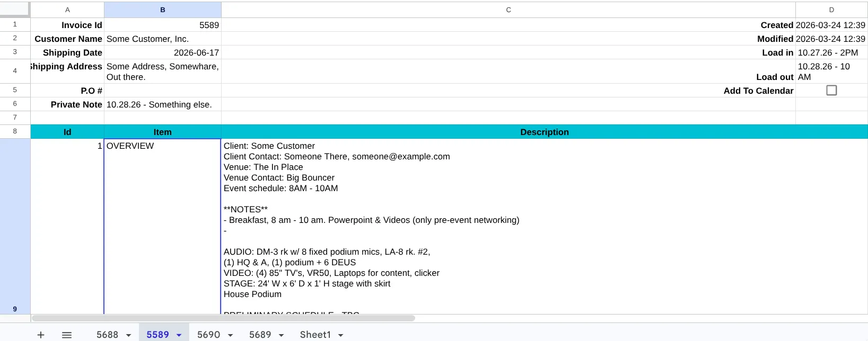Select column B header
This screenshot has height=341, width=868.
(x=163, y=10)
